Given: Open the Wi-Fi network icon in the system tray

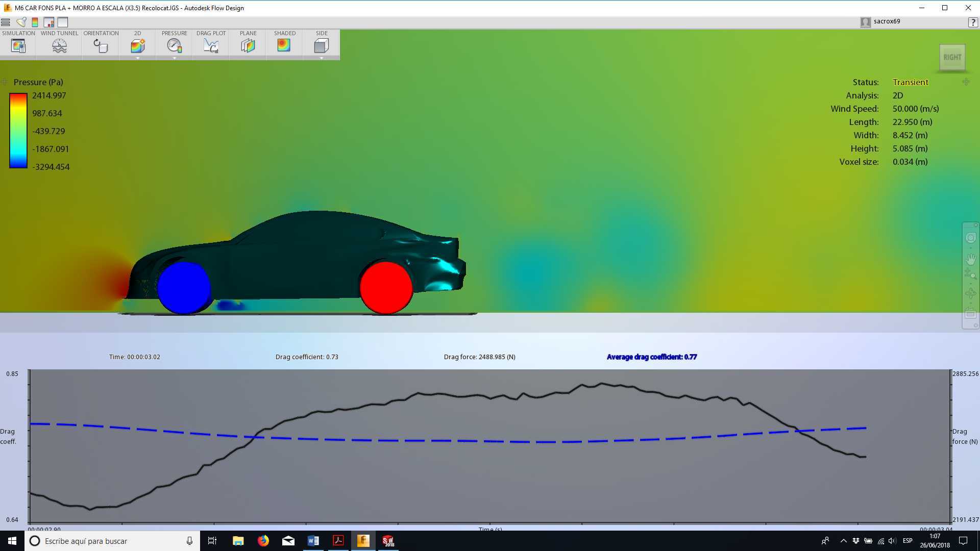Looking at the screenshot, I should click(881, 541).
